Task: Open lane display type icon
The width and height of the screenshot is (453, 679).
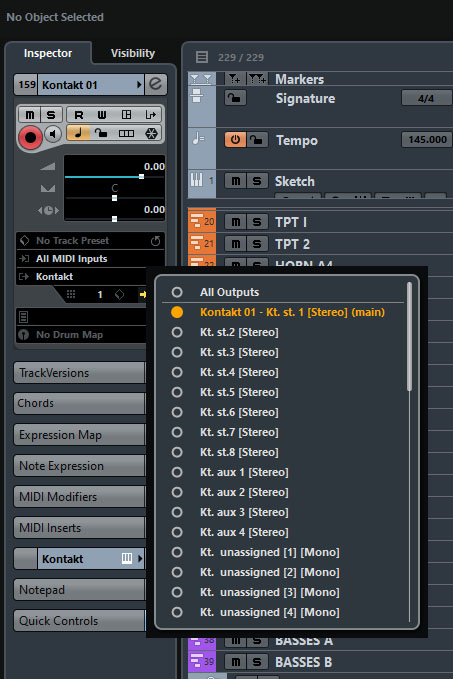Action: (126, 133)
